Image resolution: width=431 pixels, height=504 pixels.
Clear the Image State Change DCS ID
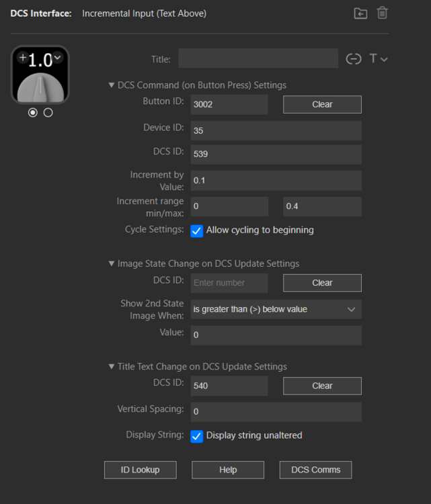coord(322,283)
